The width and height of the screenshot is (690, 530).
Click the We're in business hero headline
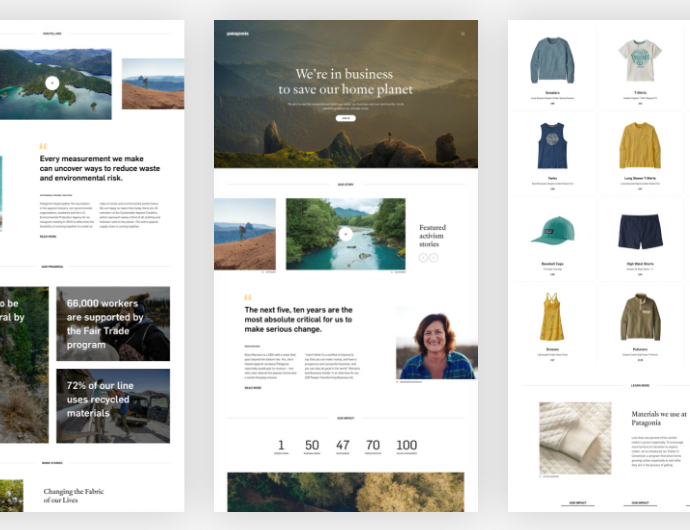tap(345, 81)
